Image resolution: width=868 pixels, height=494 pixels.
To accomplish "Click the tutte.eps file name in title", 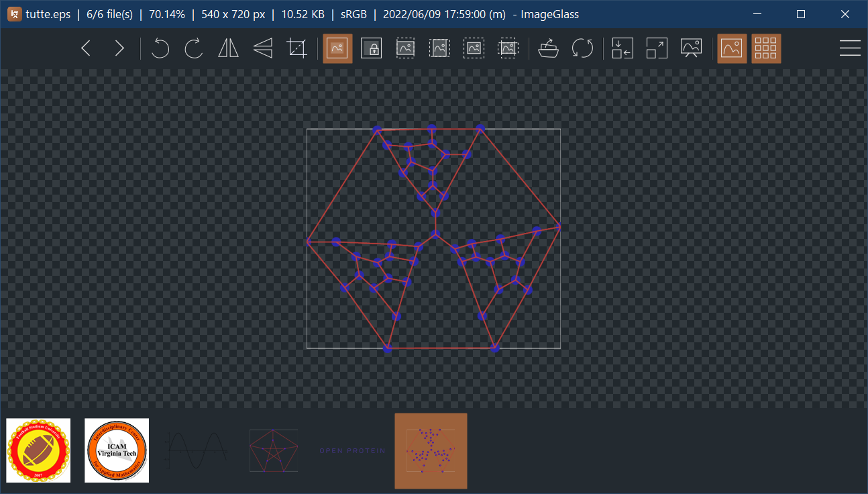I will click(x=48, y=14).
